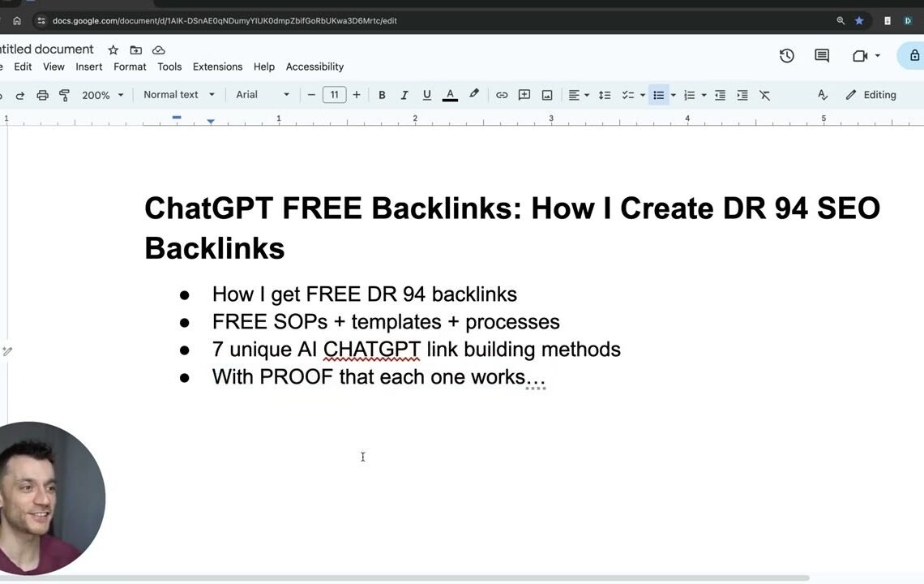Click the horizontal scrollbar at the bottom

(404, 578)
